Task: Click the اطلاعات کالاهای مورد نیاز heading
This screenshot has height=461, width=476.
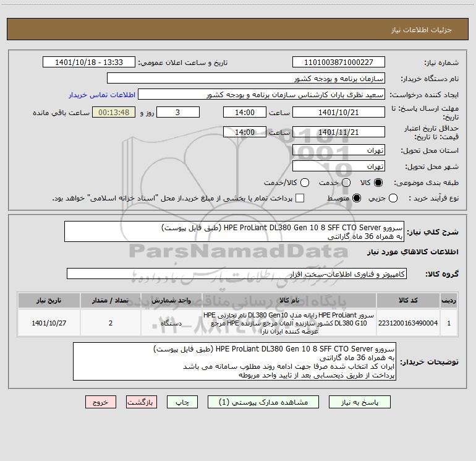Action: [x=413, y=252]
